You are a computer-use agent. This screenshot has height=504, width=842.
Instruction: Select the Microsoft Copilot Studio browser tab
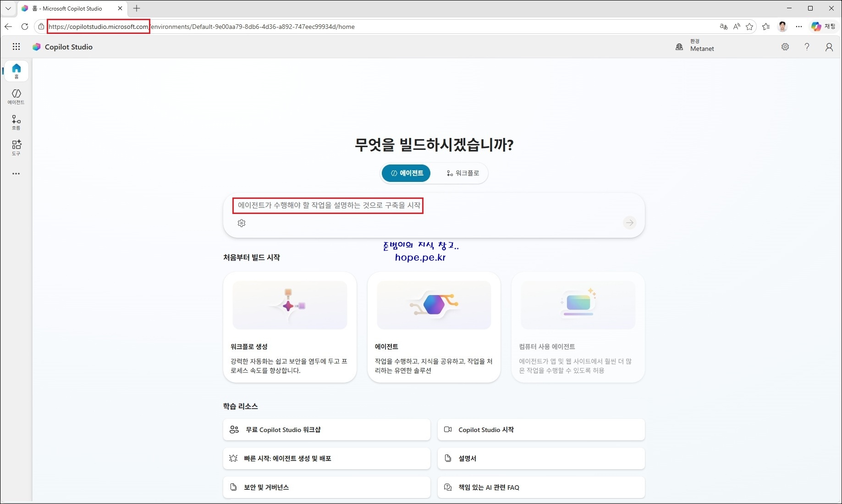(x=73, y=9)
